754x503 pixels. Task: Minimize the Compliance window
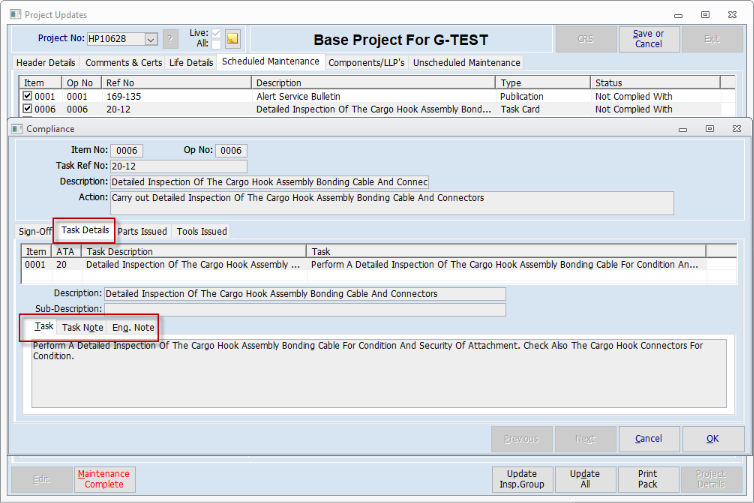coord(683,129)
